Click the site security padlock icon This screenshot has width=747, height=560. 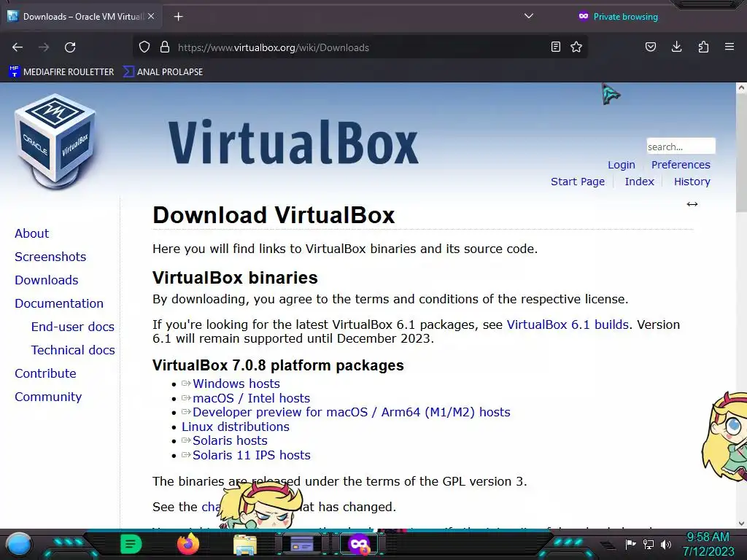click(165, 47)
